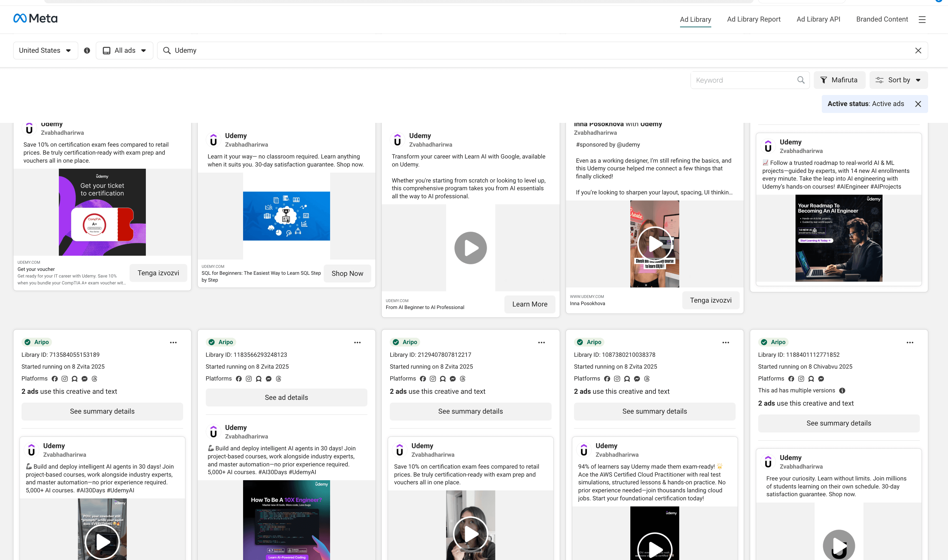Click info icon next to multiple versions note
Screen dimensions: 948x560
tap(842, 390)
